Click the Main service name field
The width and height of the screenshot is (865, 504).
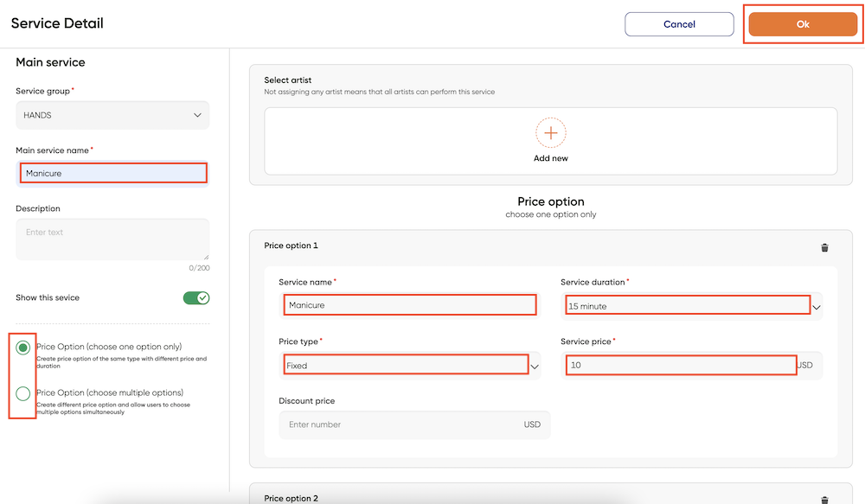[x=112, y=173]
